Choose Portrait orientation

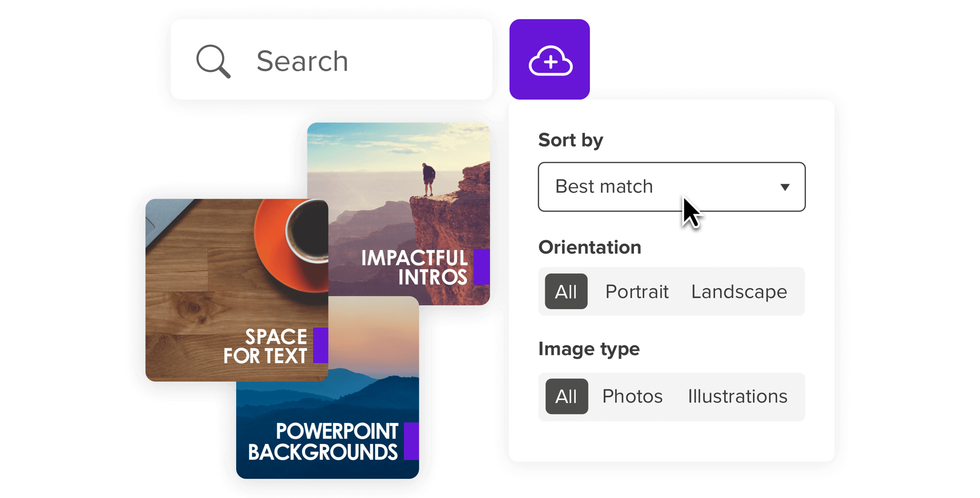[x=637, y=291]
